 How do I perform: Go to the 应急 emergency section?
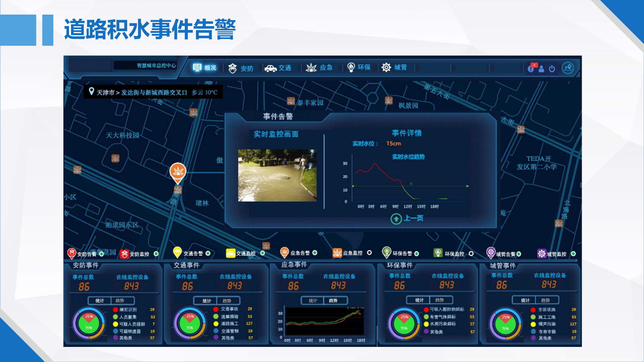click(x=319, y=68)
